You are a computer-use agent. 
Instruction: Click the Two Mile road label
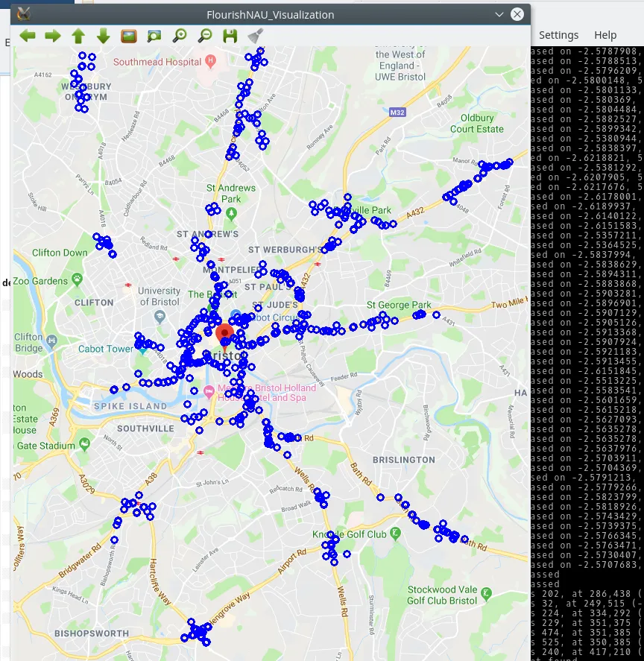coord(508,303)
